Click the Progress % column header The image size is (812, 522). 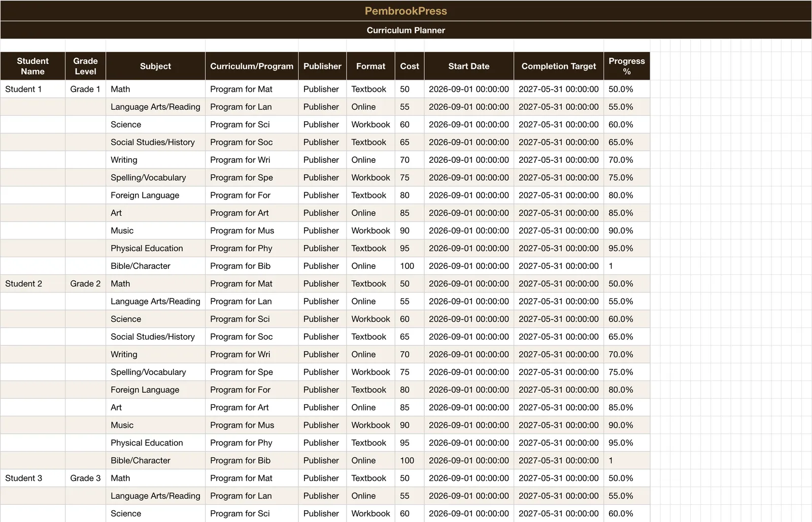[x=627, y=66]
